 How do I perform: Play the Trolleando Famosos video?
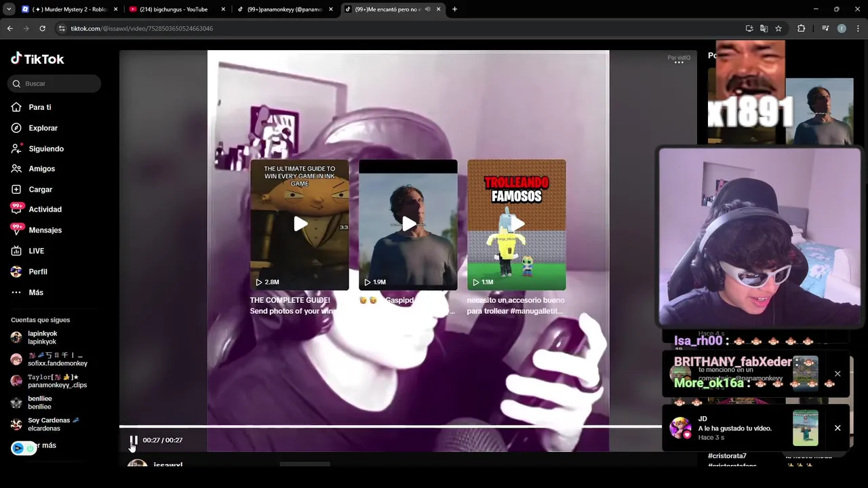(517, 224)
